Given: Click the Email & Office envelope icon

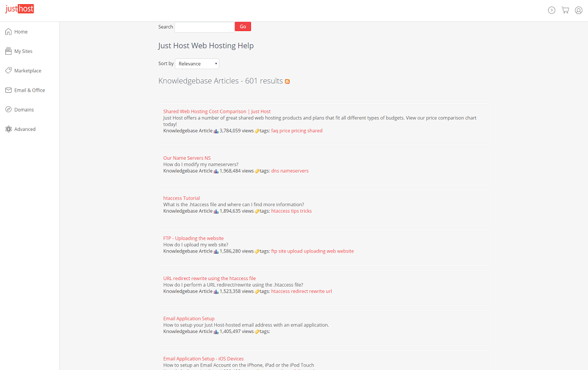Looking at the screenshot, I should 8,90.
